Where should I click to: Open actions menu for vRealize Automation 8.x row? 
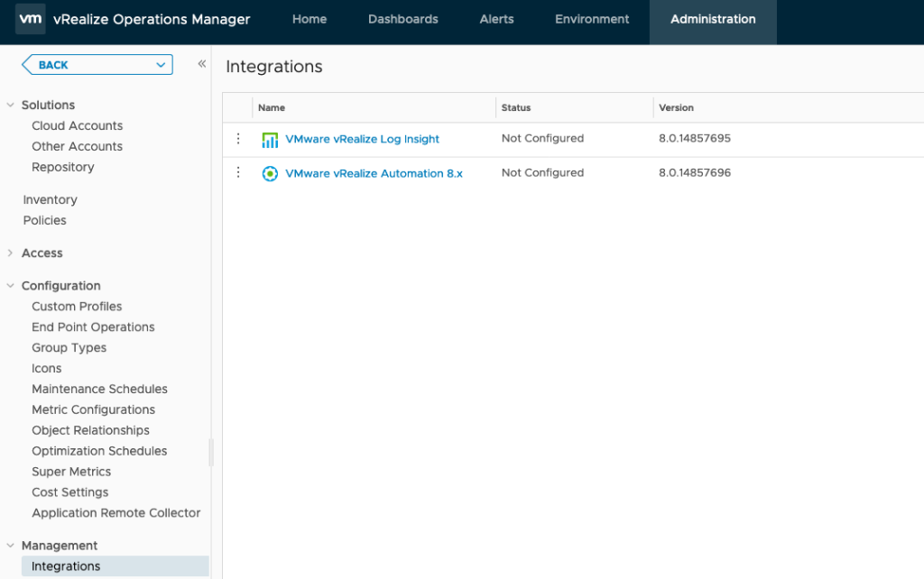(238, 172)
